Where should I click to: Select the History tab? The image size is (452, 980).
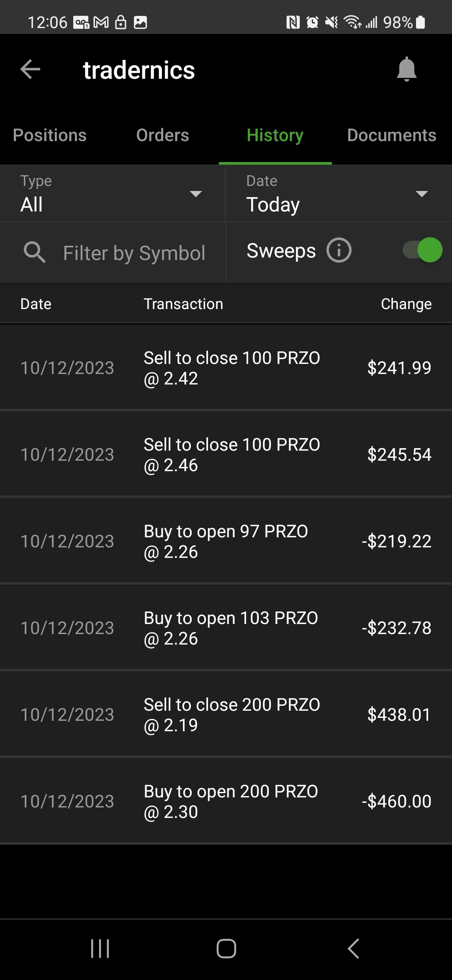pos(275,135)
